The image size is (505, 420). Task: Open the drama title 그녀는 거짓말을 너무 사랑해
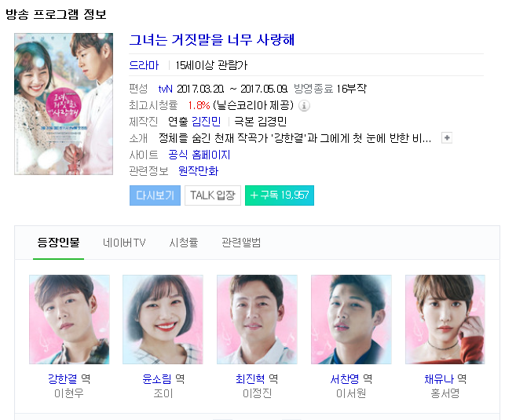click(x=211, y=40)
